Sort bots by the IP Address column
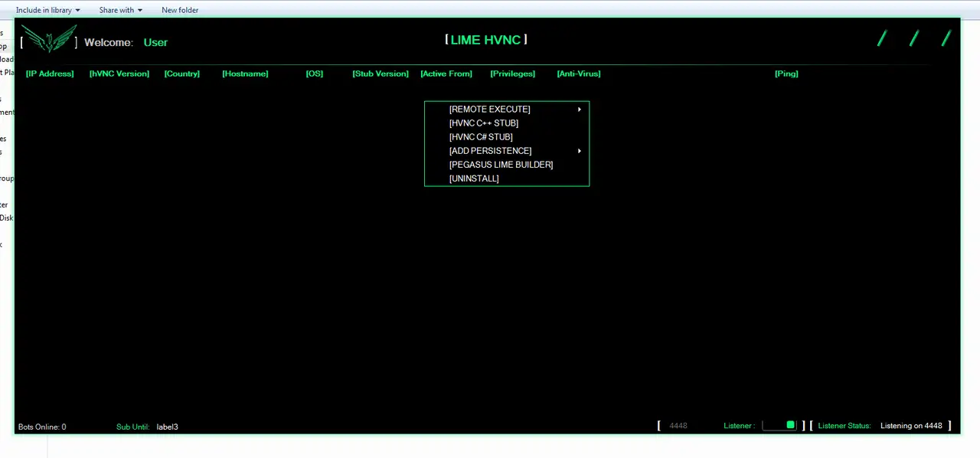 (x=49, y=74)
